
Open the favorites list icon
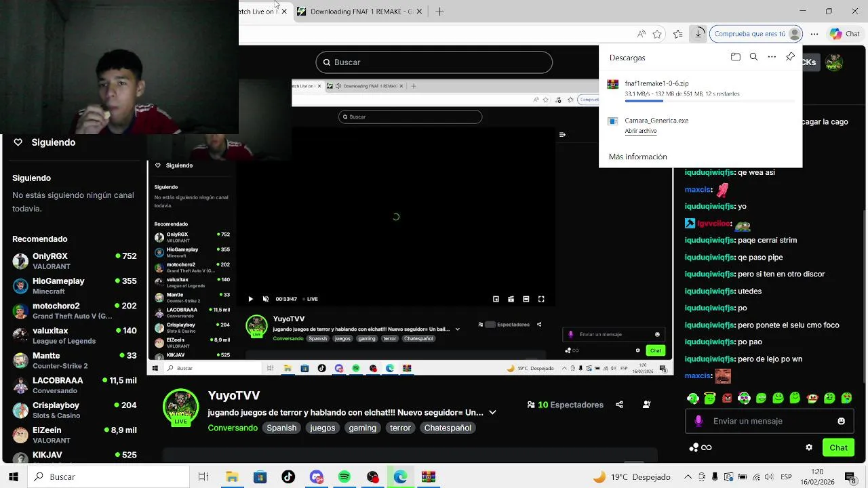click(x=678, y=34)
